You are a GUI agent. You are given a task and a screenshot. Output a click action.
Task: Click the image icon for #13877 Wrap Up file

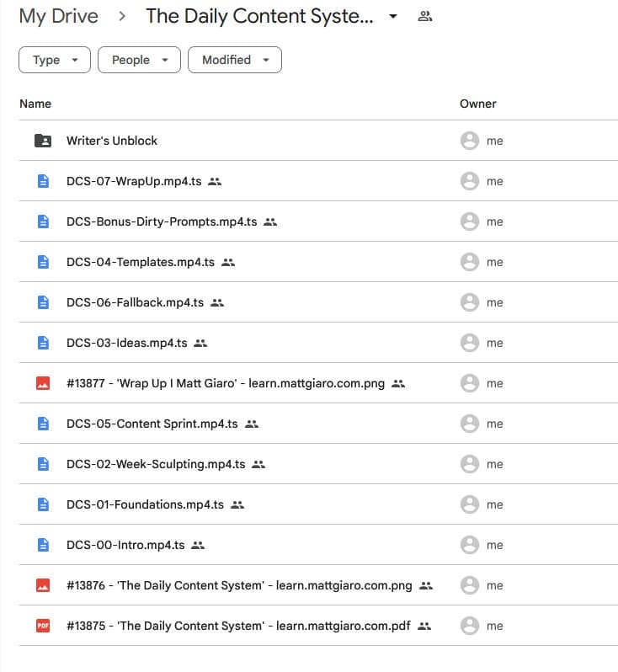pos(43,383)
